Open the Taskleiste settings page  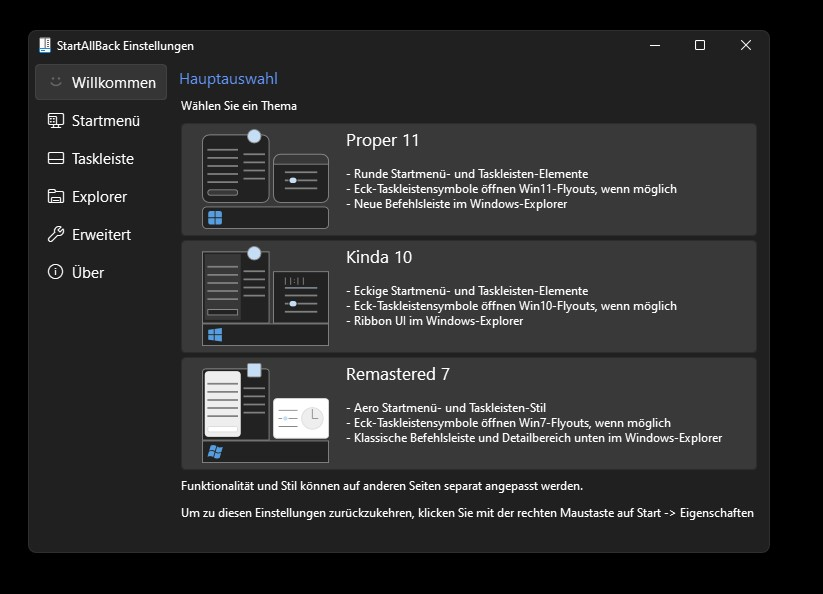(101, 158)
